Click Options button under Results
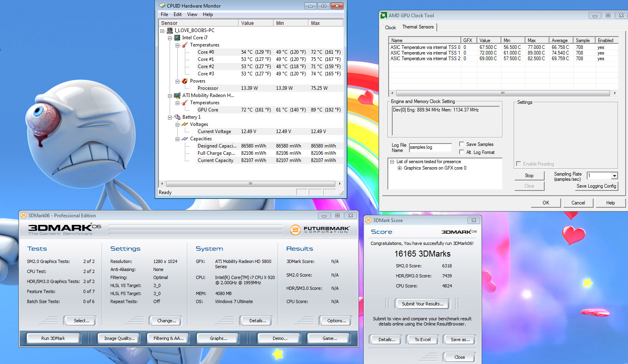 pos(336,321)
